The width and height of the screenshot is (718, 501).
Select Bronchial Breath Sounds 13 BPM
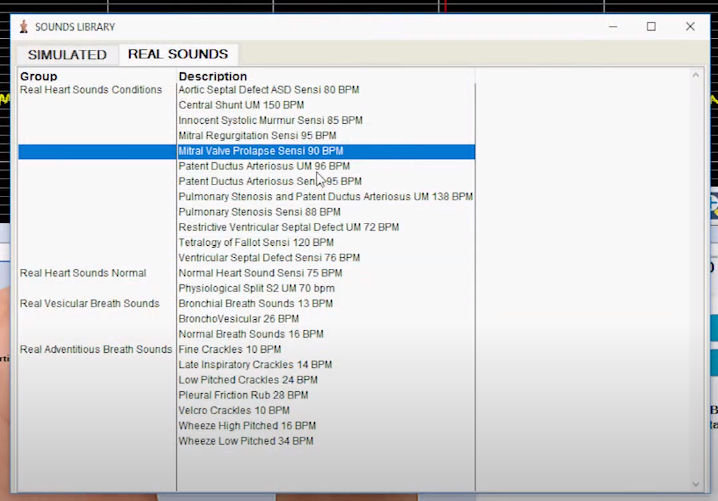pos(256,304)
